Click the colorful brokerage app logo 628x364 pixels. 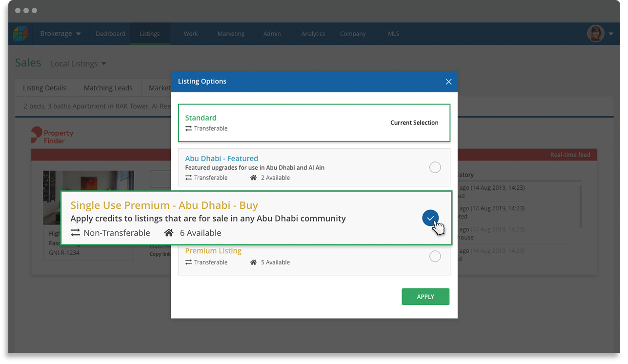coord(21,33)
